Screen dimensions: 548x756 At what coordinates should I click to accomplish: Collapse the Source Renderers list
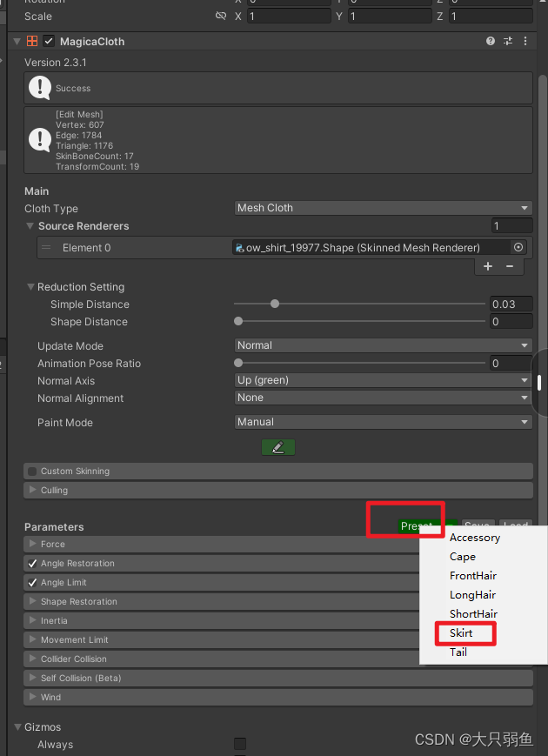[x=30, y=225]
